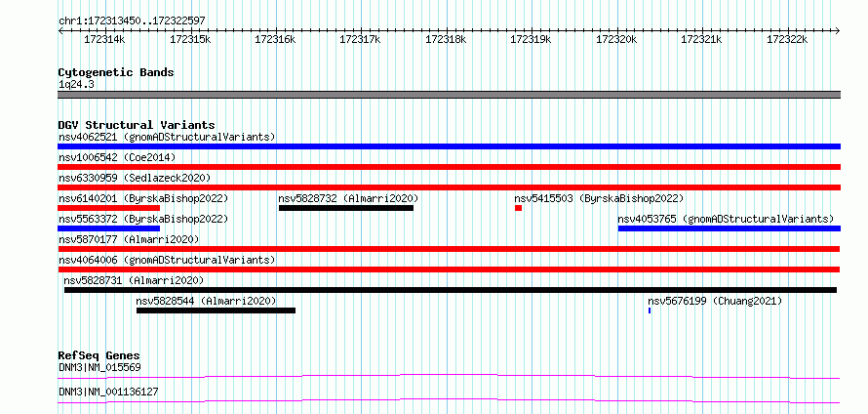Click the black nsv5828544 variant bar

coord(216,310)
